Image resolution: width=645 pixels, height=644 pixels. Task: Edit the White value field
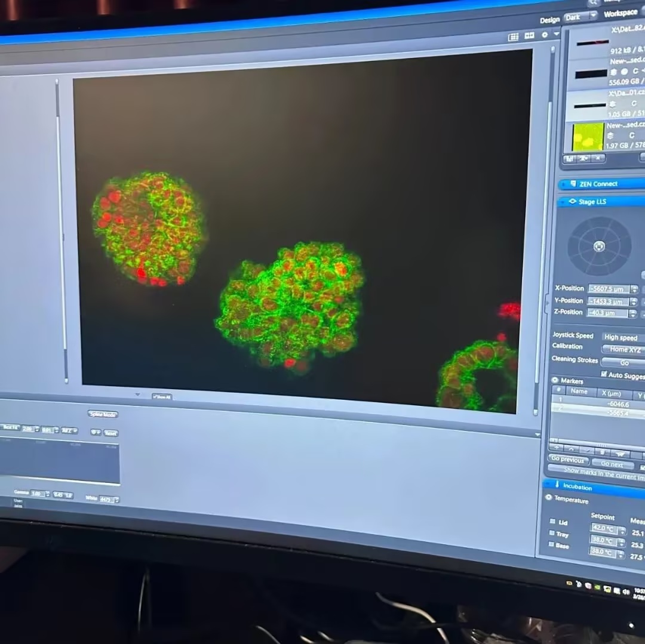(107, 500)
